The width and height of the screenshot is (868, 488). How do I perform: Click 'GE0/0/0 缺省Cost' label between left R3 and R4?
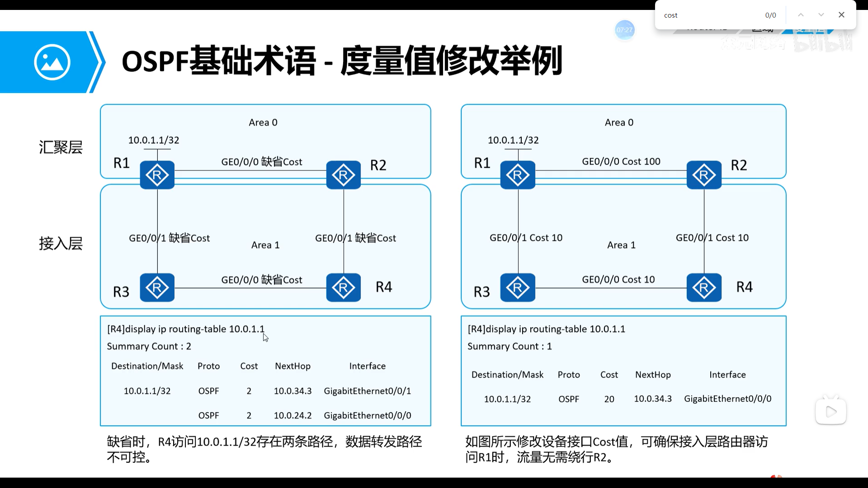point(262,280)
